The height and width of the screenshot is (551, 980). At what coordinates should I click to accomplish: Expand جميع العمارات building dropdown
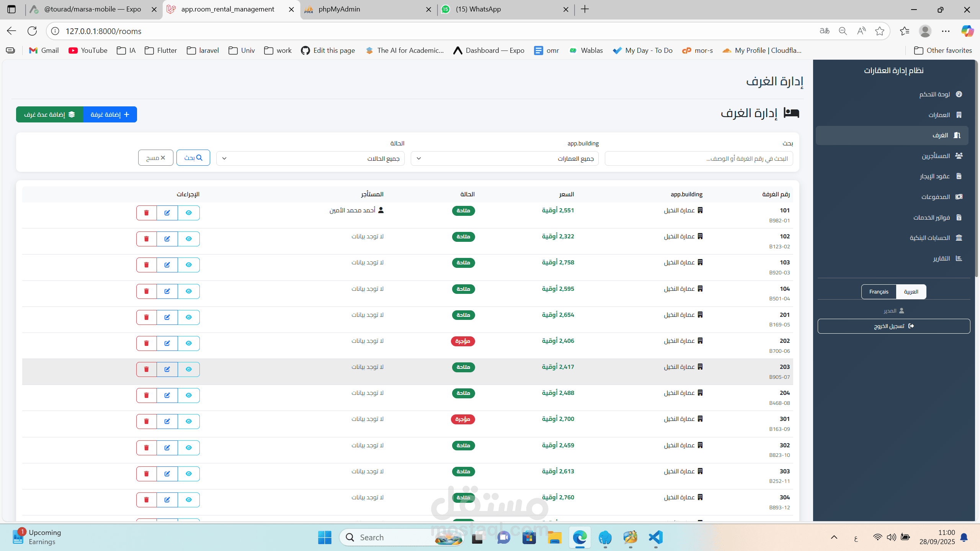(505, 158)
